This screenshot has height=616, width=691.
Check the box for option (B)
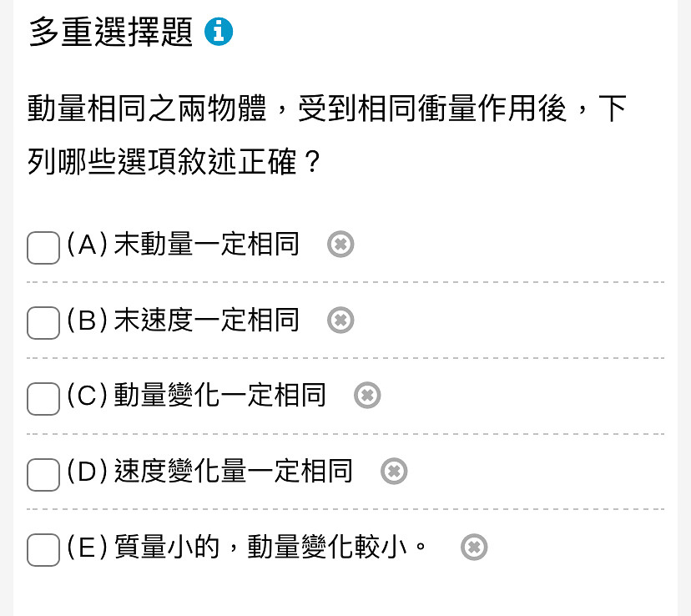click(43, 323)
